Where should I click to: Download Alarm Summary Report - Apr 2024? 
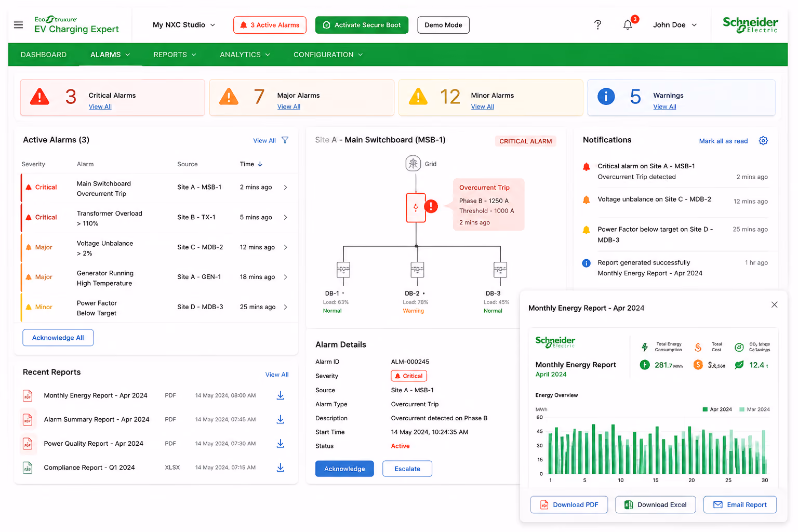[280, 419]
